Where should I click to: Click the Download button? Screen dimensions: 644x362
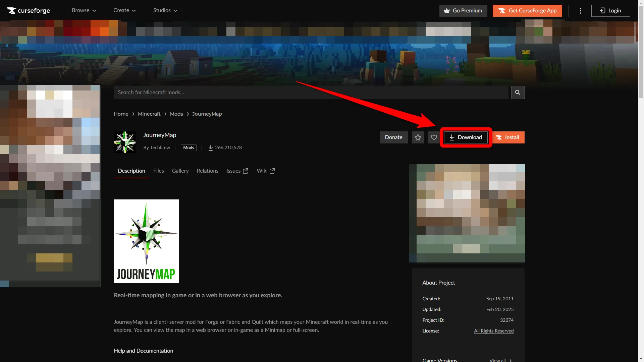466,137
